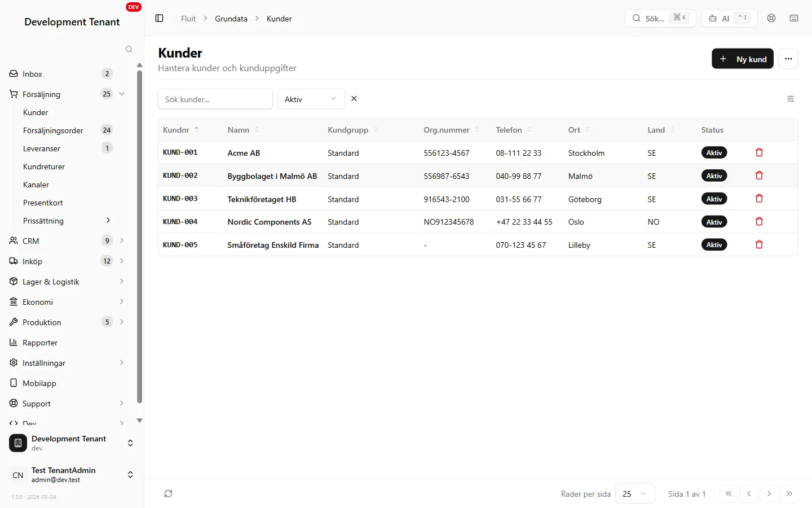Sort by Ort column
This screenshot has height=508, width=812.
tap(579, 130)
